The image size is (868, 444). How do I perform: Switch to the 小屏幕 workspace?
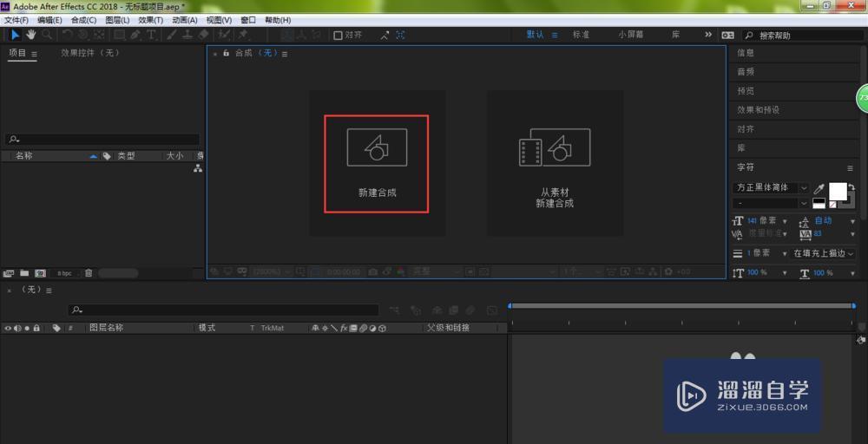click(631, 35)
